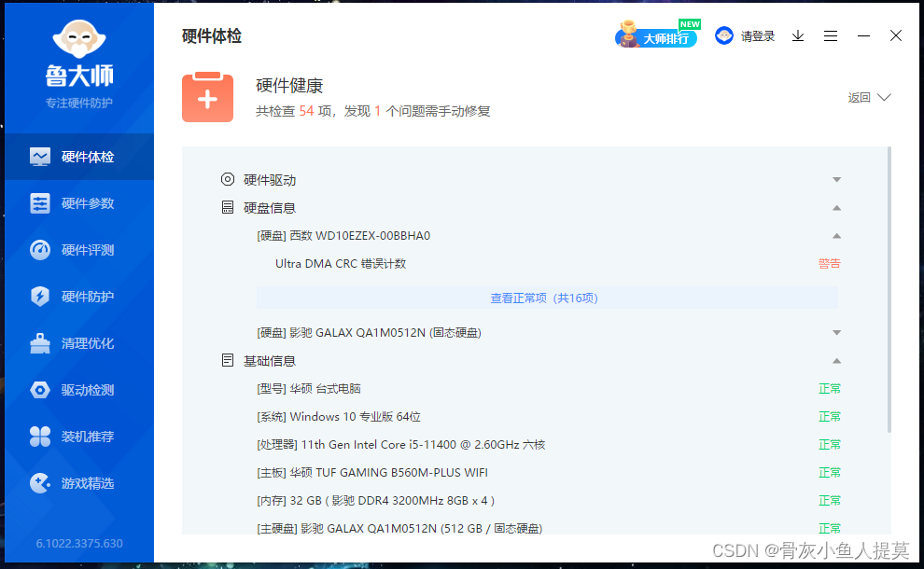Image resolution: width=924 pixels, height=569 pixels.
Task: Click the 硬盘信息 disk icon
Action: [x=228, y=207]
